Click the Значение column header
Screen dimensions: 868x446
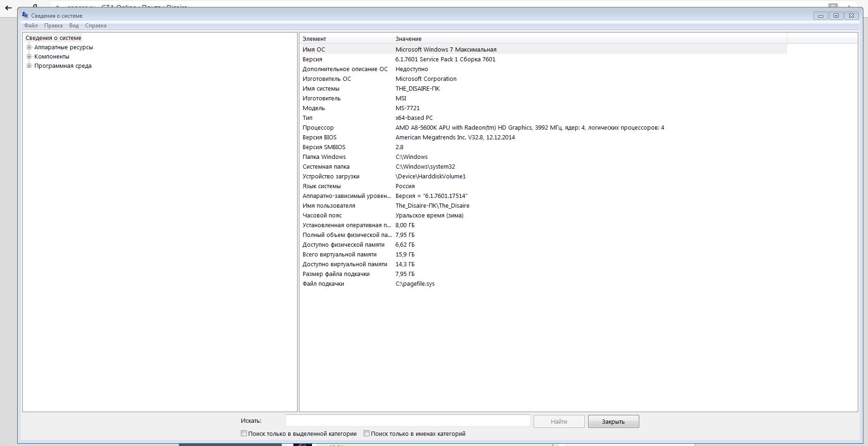(x=590, y=39)
